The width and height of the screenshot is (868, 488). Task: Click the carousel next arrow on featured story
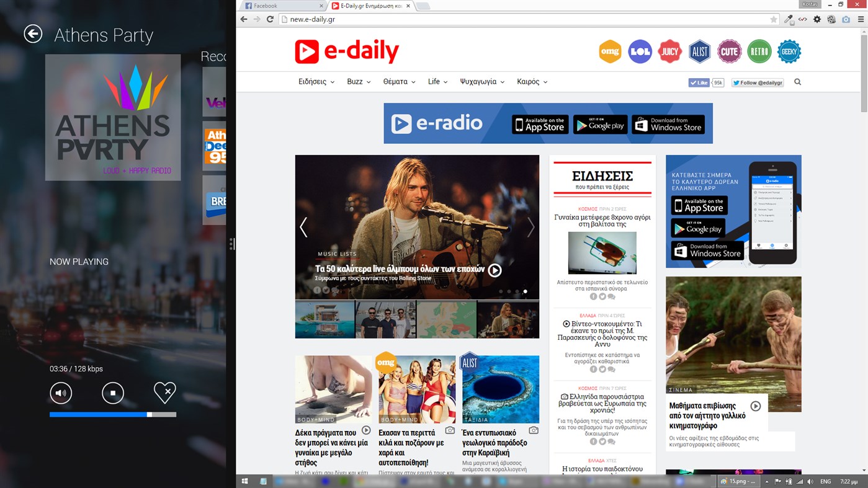pyautogui.click(x=530, y=228)
